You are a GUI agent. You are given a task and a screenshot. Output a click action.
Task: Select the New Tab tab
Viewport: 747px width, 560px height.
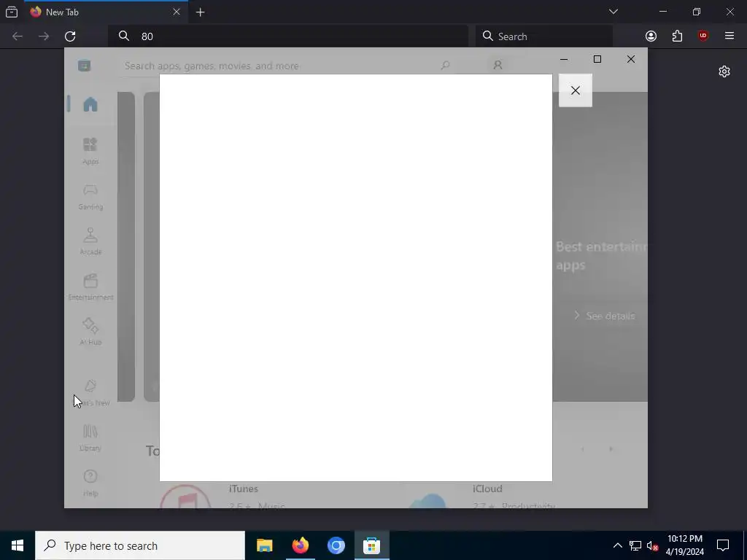pyautogui.click(x=106, y=12)
